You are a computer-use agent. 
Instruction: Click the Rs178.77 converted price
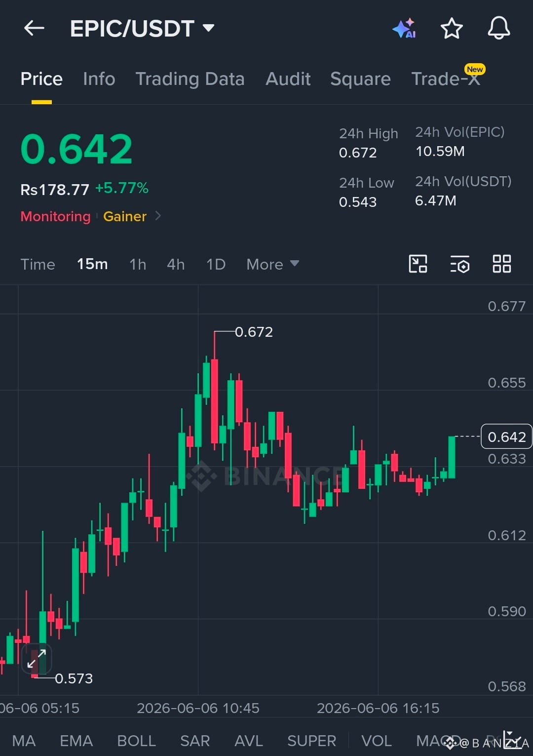click(x=55, y=190)
